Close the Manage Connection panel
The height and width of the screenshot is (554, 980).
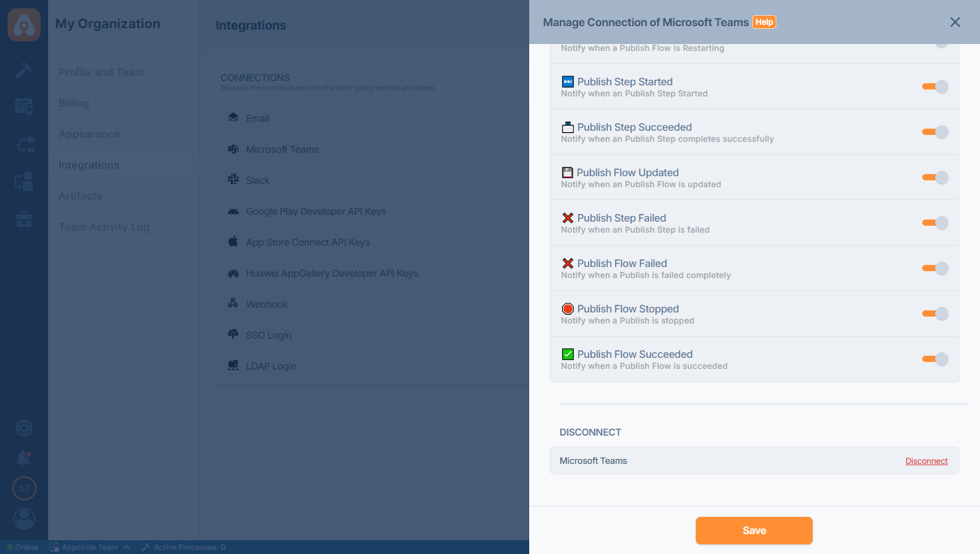click(955, 22)
